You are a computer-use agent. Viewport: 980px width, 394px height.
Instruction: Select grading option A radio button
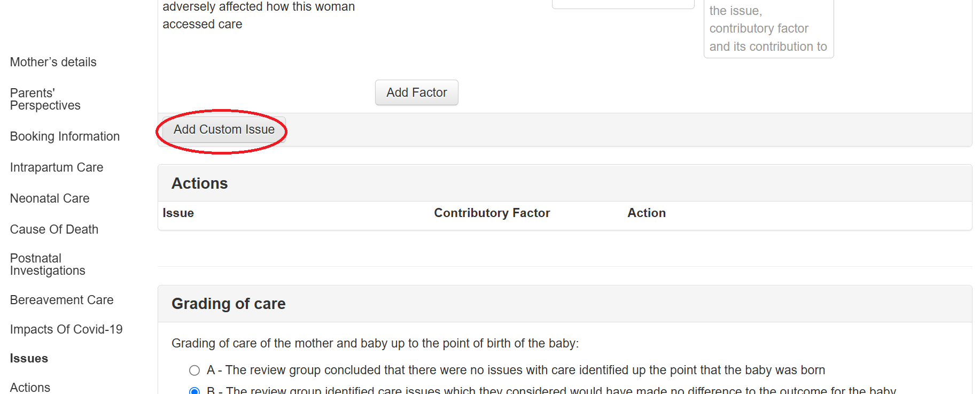click(195, 370)
